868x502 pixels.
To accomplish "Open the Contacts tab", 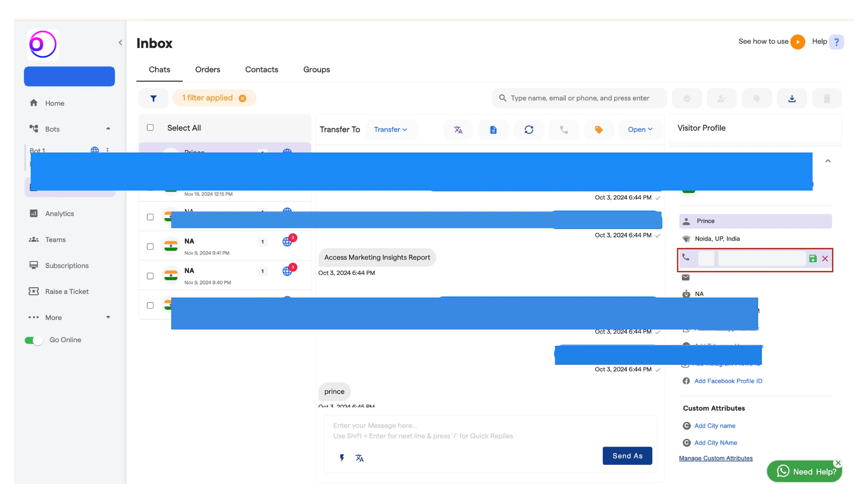I will 261,70.
